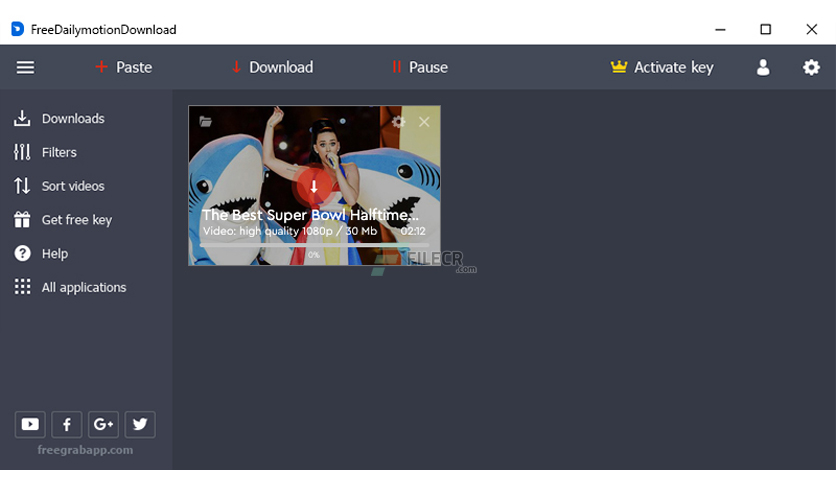Click the red Download arrow icon
Image resolution: width=836 pixels, height=484 pixels.
click(236, 67)
